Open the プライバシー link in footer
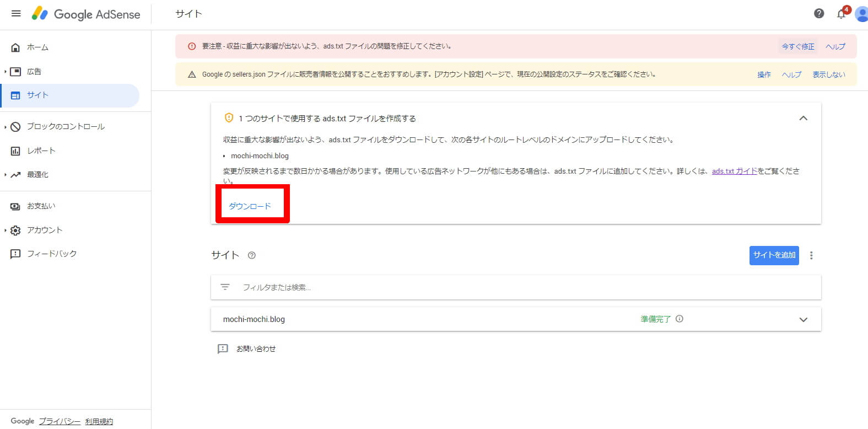 pyautogui.click(x=60, y=421)
